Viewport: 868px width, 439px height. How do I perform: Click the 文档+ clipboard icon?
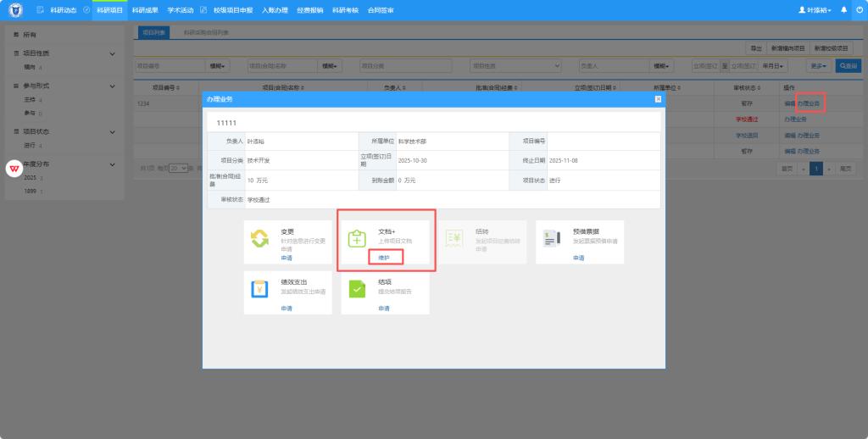tap(357, 239)
